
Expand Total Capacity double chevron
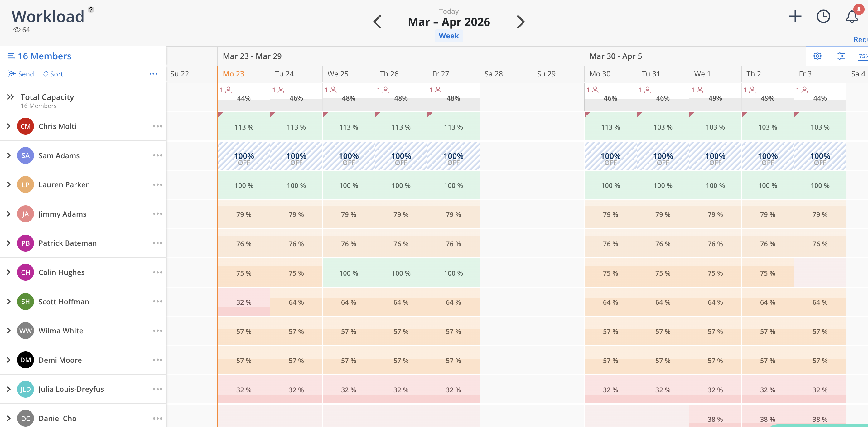tap(11, 97)
